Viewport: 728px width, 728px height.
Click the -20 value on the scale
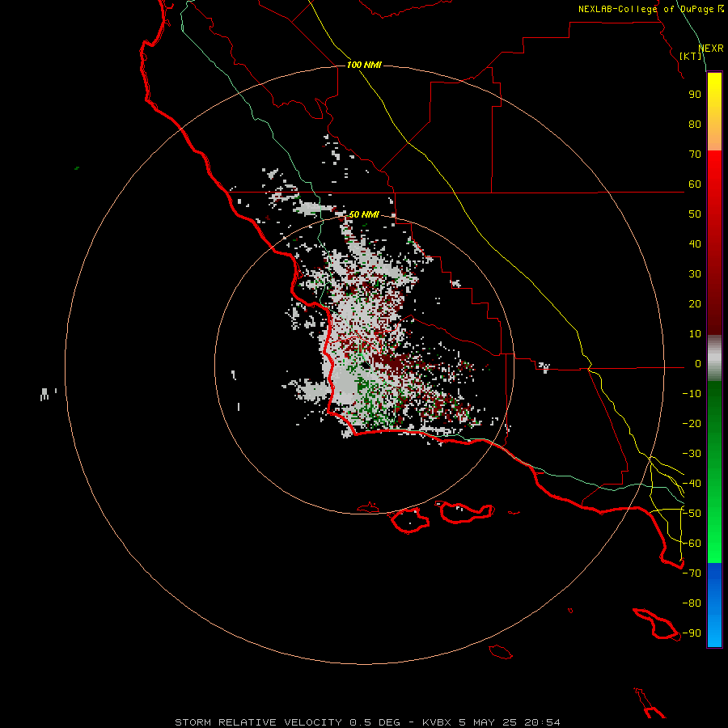click(692, 424)
